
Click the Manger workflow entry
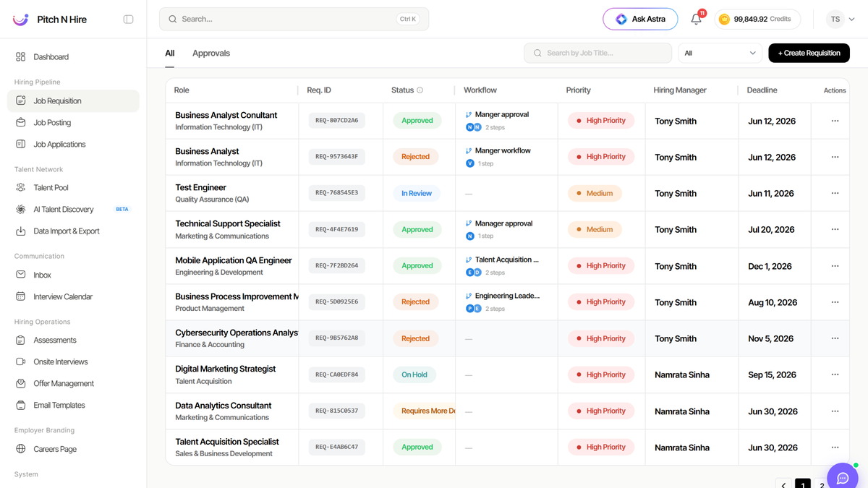point(503,151)
